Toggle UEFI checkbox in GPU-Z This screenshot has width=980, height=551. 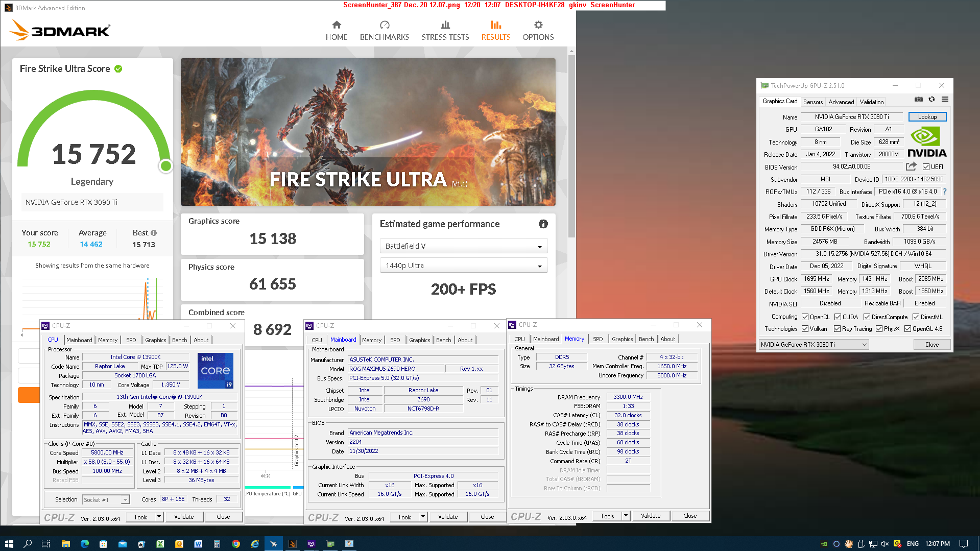click(926, 167)
